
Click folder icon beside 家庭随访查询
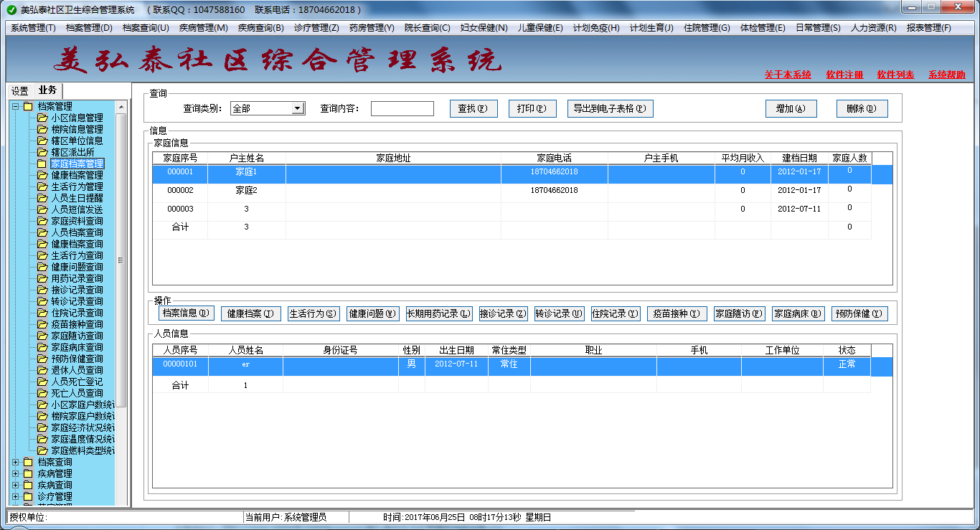42,336
